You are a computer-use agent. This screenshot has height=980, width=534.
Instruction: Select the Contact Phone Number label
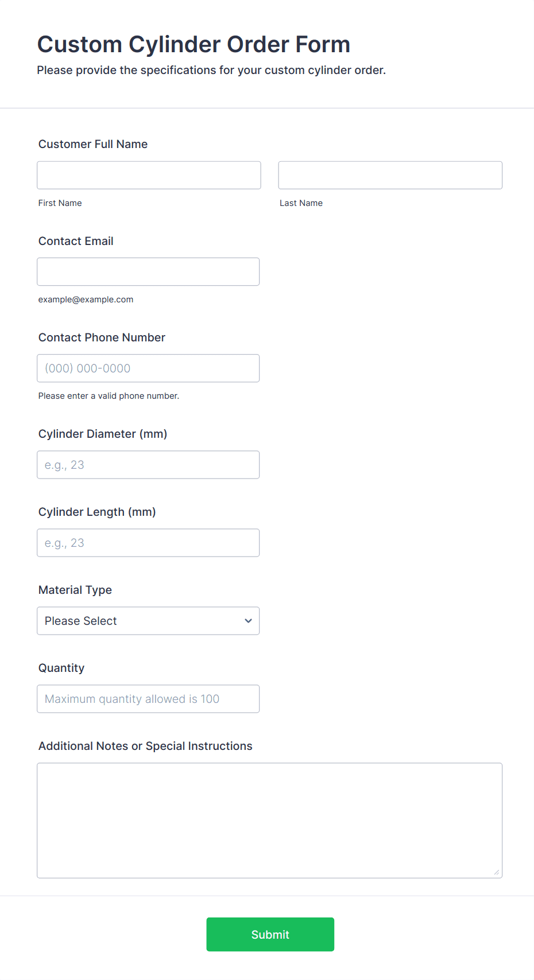click(x=102, y=337)
